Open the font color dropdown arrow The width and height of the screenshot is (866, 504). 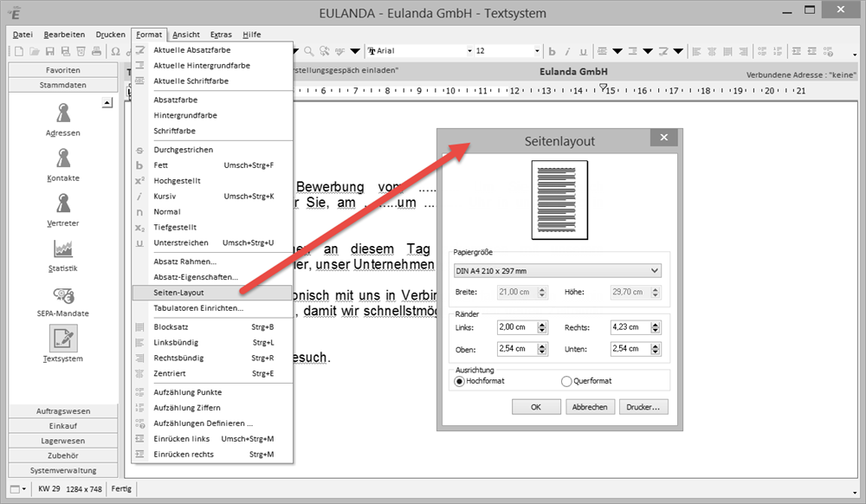click(617, 51)
